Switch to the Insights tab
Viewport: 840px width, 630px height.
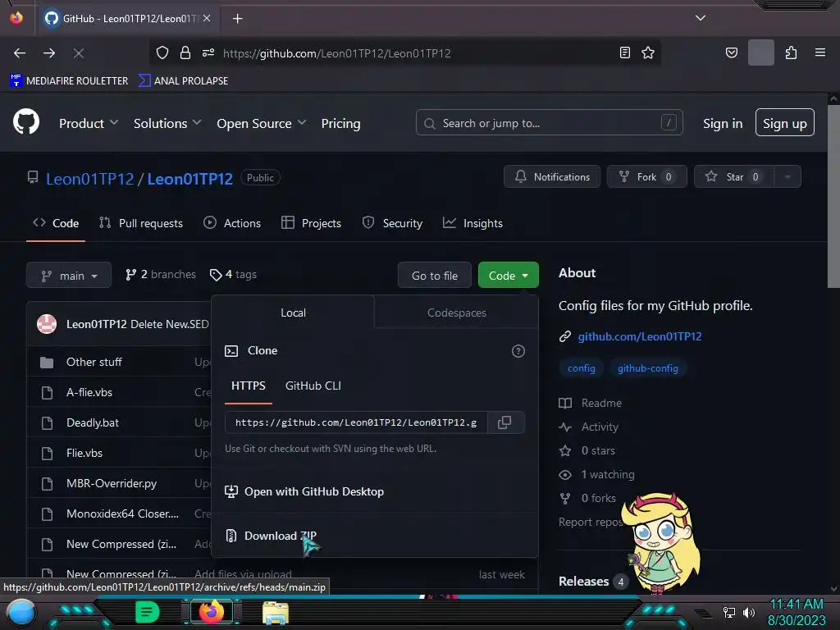(x=472, y=223)
